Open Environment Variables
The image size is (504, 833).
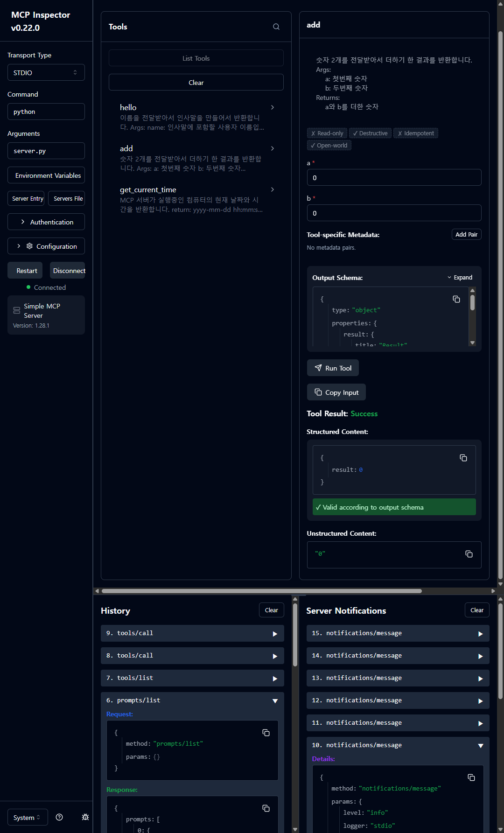tap(46, 175)
